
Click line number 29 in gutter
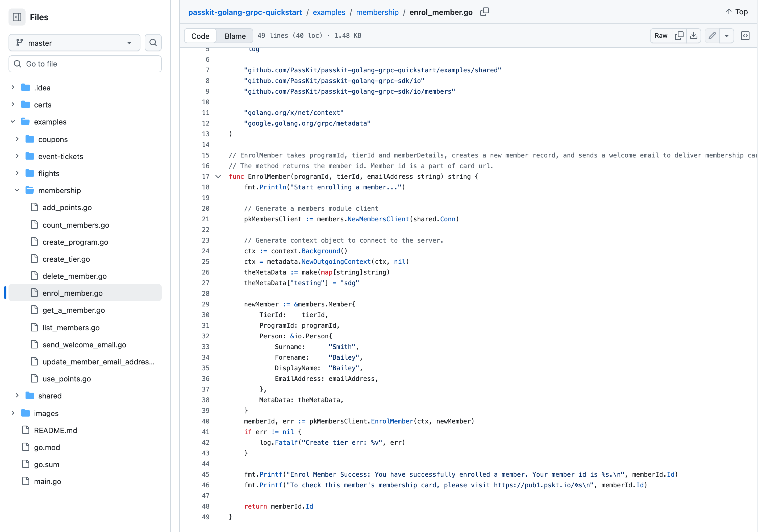tap(206, 304)
